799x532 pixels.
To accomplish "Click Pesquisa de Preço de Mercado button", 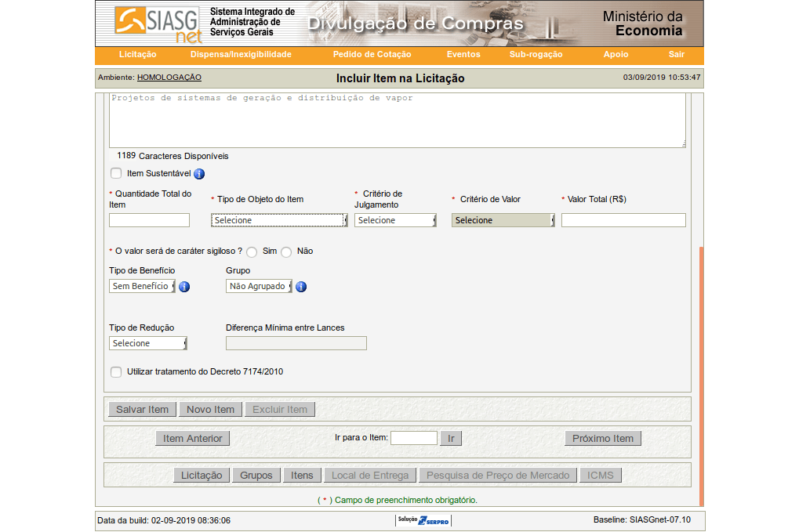I will (x=498, y=475).
